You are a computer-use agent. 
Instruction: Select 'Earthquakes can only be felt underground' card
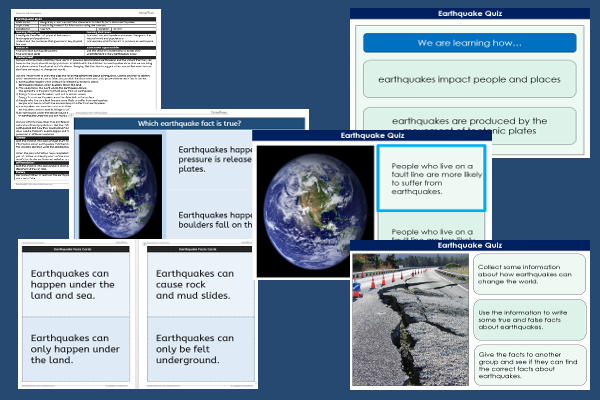coord(201,349)
